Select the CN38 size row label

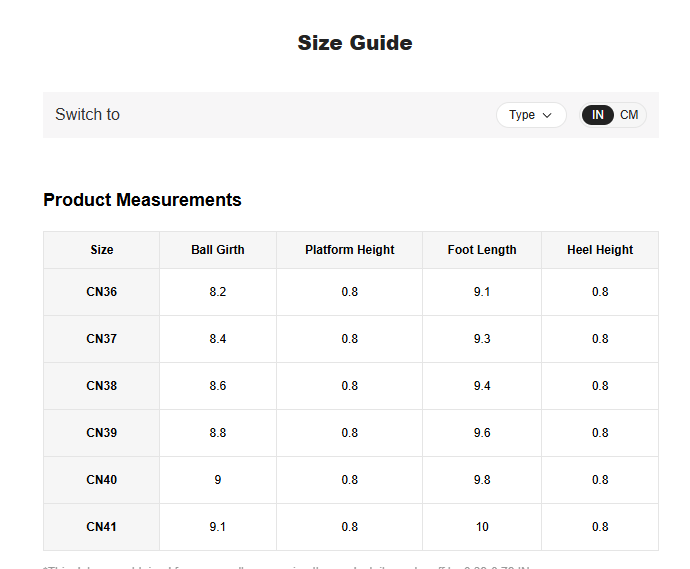point(101,386)
